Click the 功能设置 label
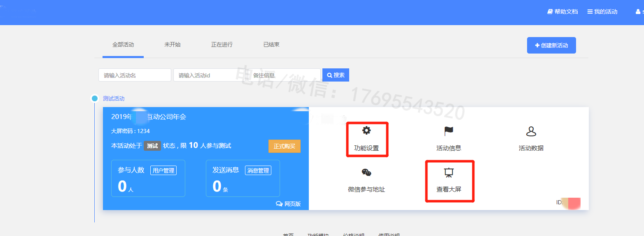The image size is (644, 236). [366, 148]
